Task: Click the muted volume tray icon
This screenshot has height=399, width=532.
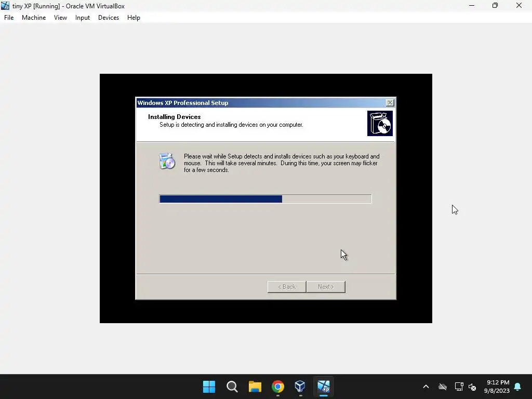Action: [472, 387]
